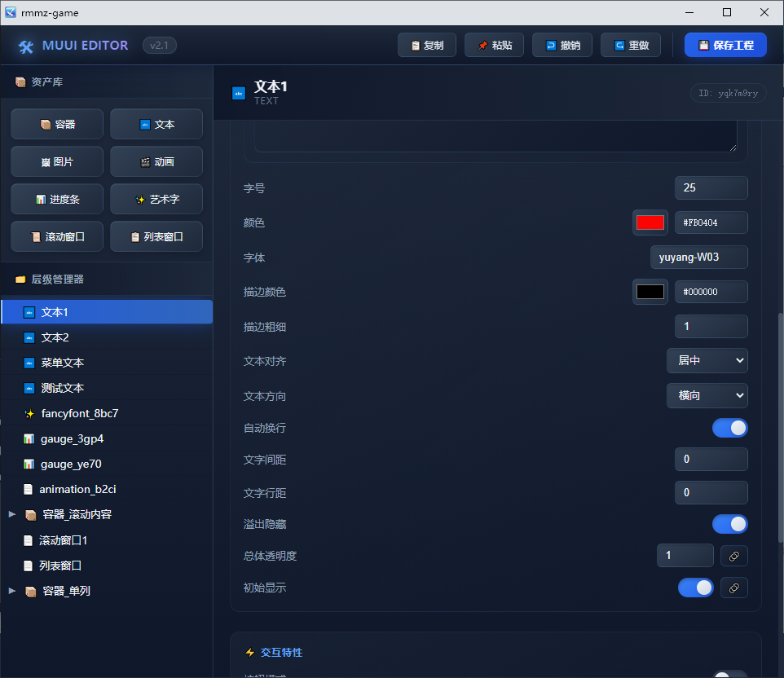Image resolution: width=784 pixels, height=678 pixels.
Task: Select the 滚动窗口1 layer
Action: tap(107, 540)
